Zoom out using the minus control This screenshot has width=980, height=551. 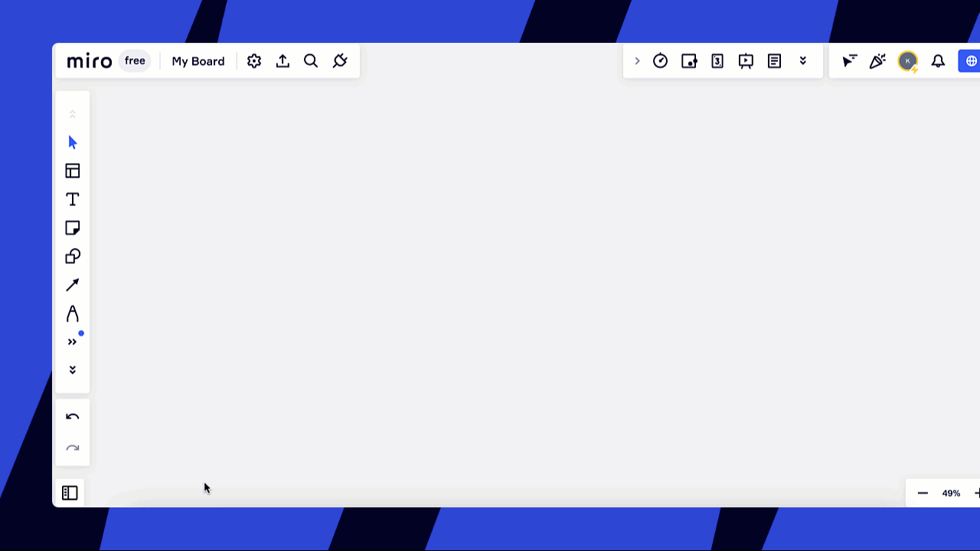[x=923, y=493]
